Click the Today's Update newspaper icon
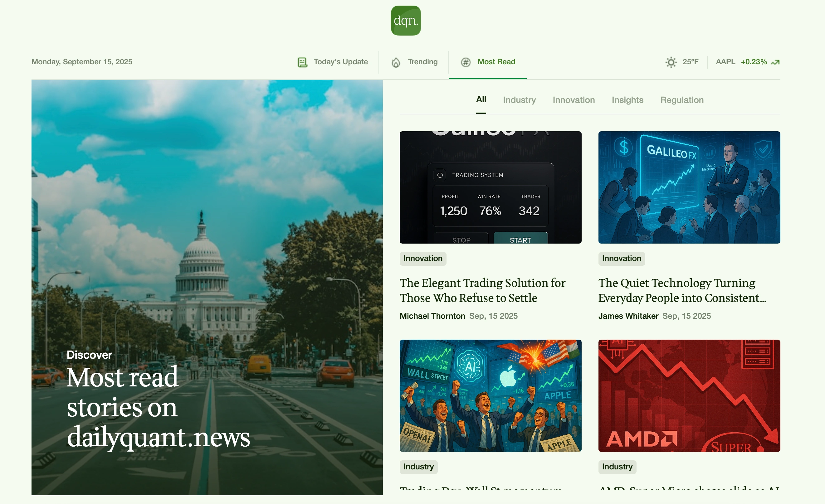The height and width of the screenshot is (504, 825). (x=302, y=62)
